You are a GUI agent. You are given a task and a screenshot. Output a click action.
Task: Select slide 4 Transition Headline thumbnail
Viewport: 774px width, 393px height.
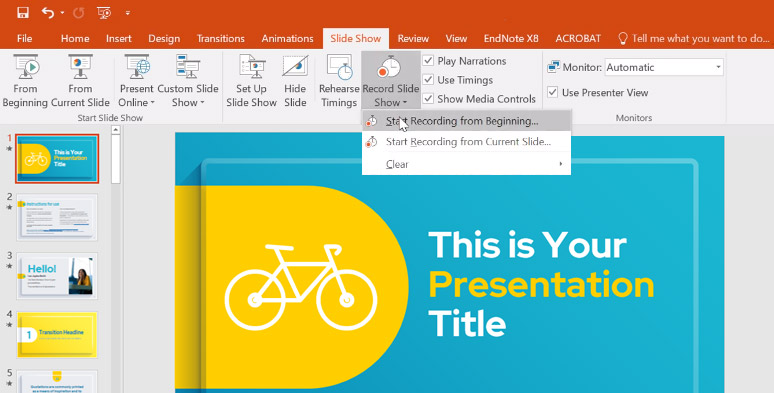[57, 335]
